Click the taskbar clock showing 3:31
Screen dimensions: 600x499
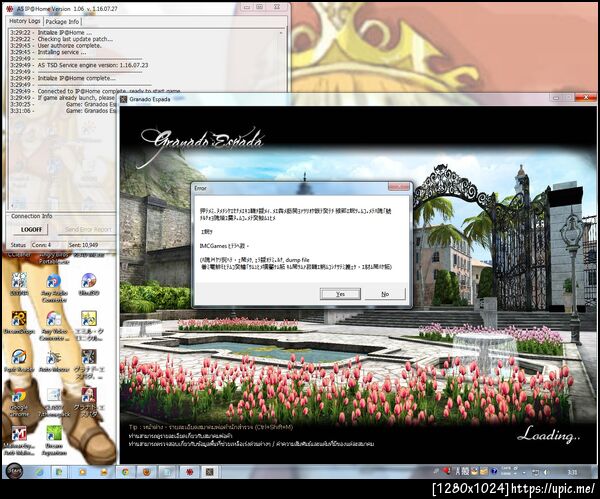pos(572,472)
